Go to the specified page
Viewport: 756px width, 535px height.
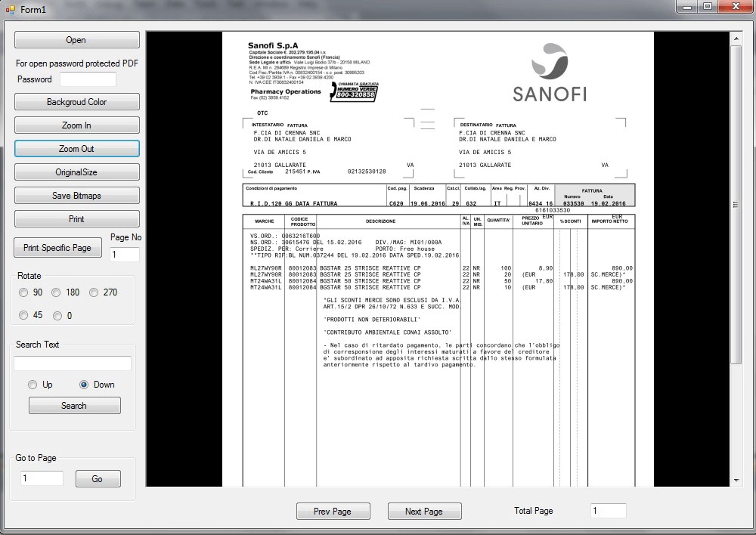click(99, 478)
